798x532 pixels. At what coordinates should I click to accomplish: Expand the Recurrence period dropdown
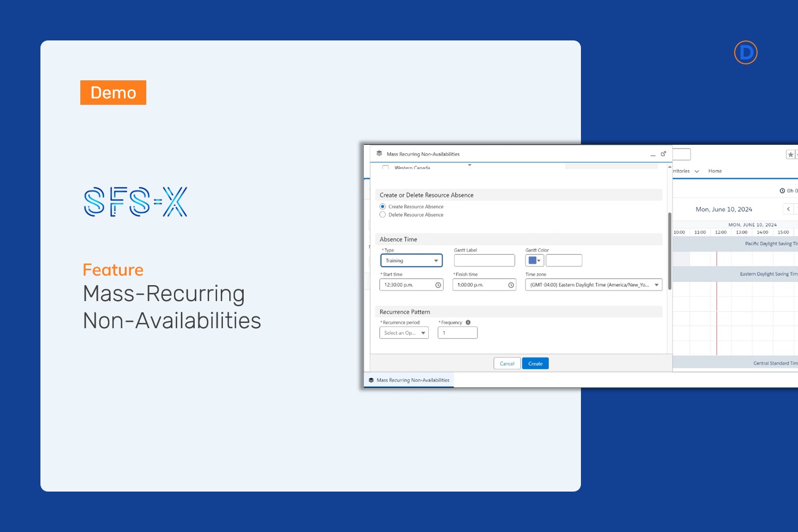click(404, 333)
